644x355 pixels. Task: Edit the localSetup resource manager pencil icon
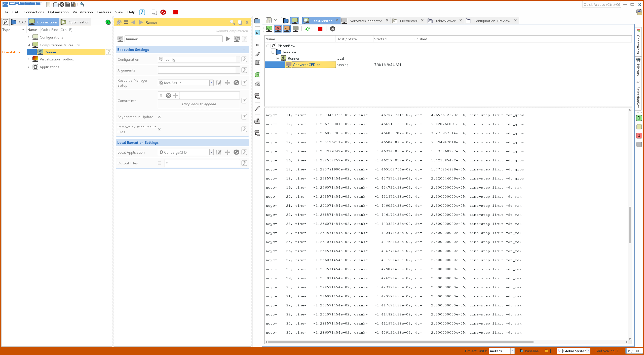click(219, 83)
